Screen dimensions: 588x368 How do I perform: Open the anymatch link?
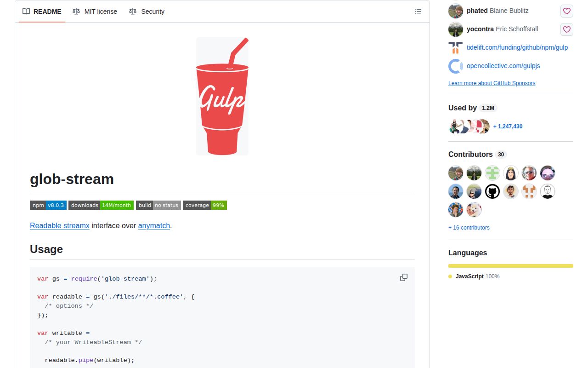click(154, 226)
